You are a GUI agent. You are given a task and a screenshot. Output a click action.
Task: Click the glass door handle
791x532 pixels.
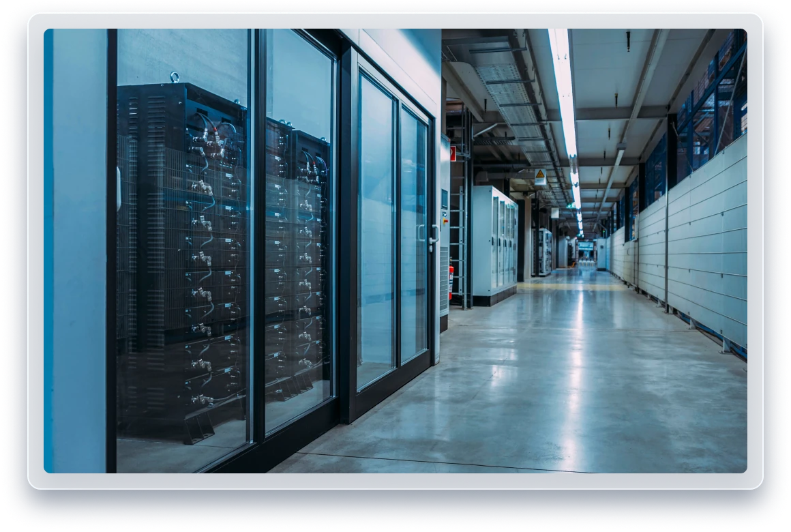[x=432, y=234]
